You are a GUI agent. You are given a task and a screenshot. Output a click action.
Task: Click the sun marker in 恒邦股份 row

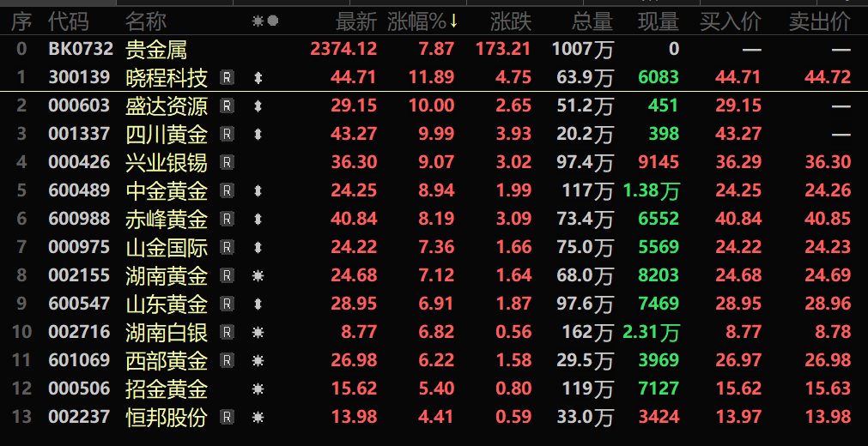click(258, 417)
